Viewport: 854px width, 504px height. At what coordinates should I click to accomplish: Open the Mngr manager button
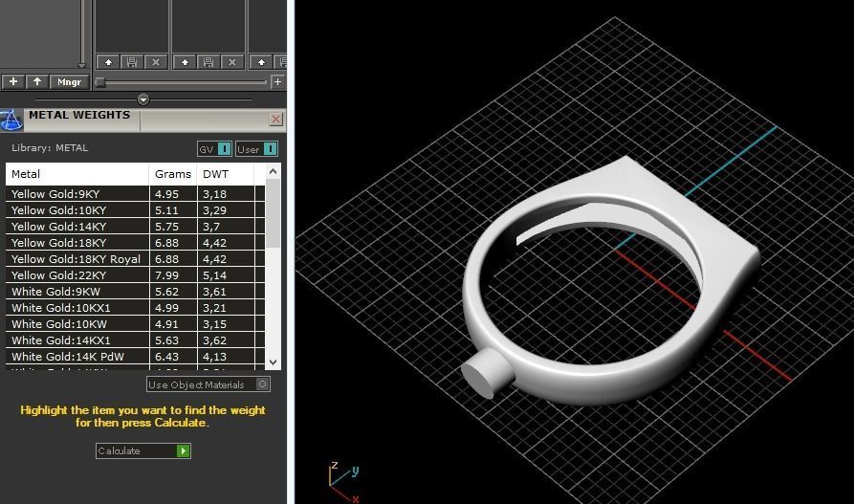point(69,81)
